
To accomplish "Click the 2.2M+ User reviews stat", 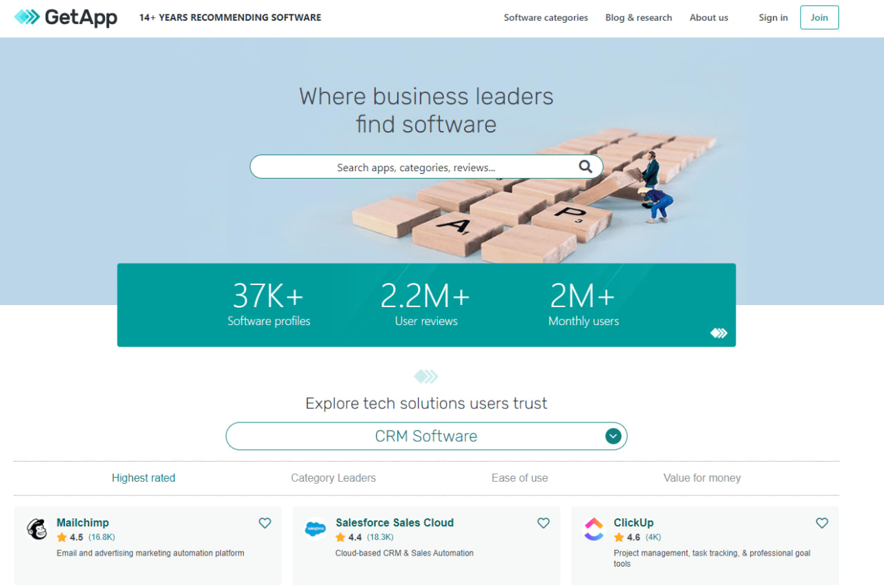I will 426,304.
